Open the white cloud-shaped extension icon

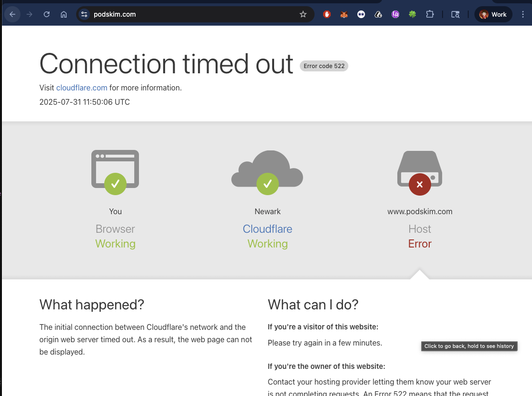378,14
